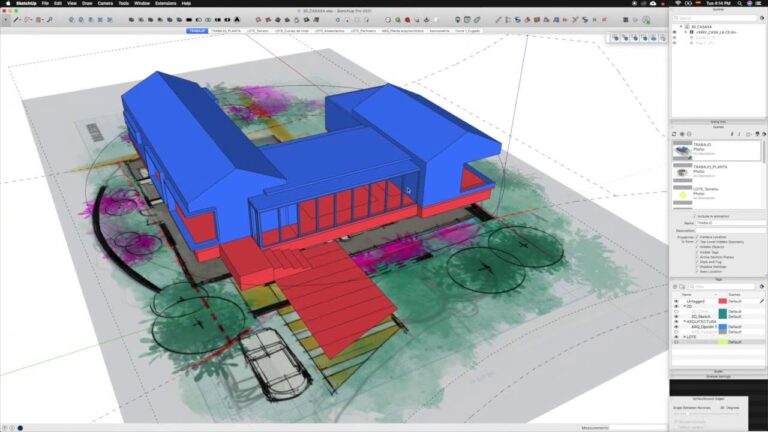
Task: Click the green sphere icon in toolbar
Action: [398, 20]
